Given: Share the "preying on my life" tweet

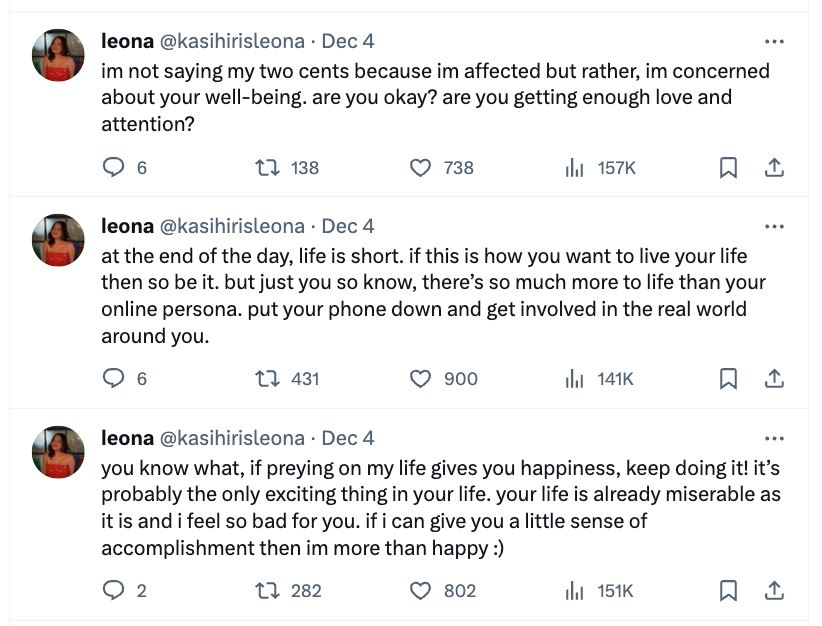Looking at the screenshot, I should click(774, 591).
